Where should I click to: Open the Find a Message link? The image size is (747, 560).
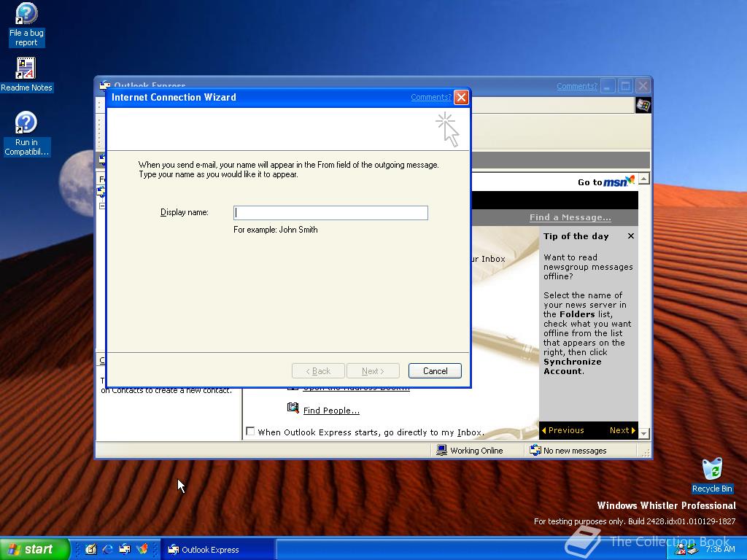[x=570, y=217]
